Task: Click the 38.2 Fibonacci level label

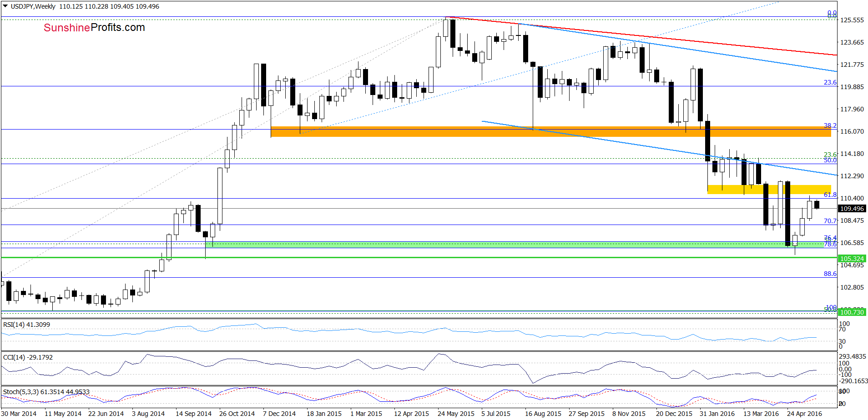Action: click(830, 125)
